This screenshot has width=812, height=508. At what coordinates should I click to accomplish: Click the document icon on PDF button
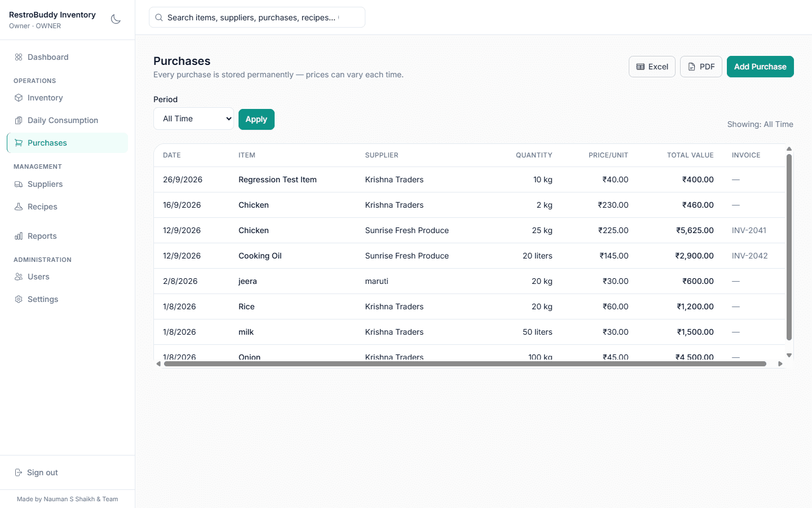692,67
